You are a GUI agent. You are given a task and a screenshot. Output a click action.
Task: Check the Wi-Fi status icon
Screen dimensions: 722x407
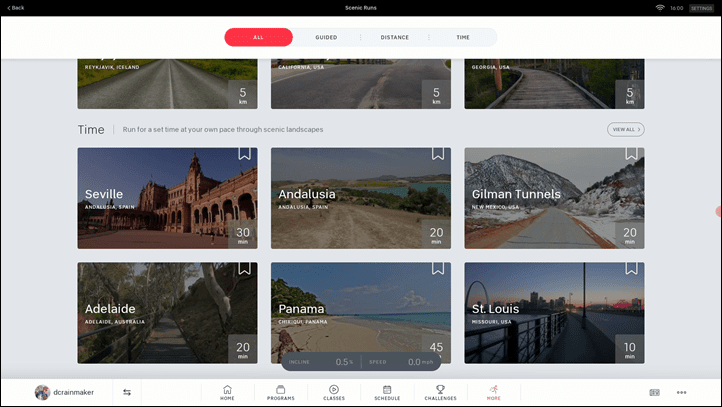(x=660, y=8)
